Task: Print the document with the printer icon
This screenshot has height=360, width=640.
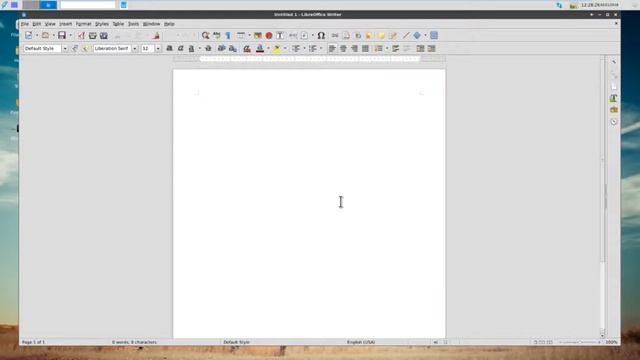Action: click(x=93, y=36)
